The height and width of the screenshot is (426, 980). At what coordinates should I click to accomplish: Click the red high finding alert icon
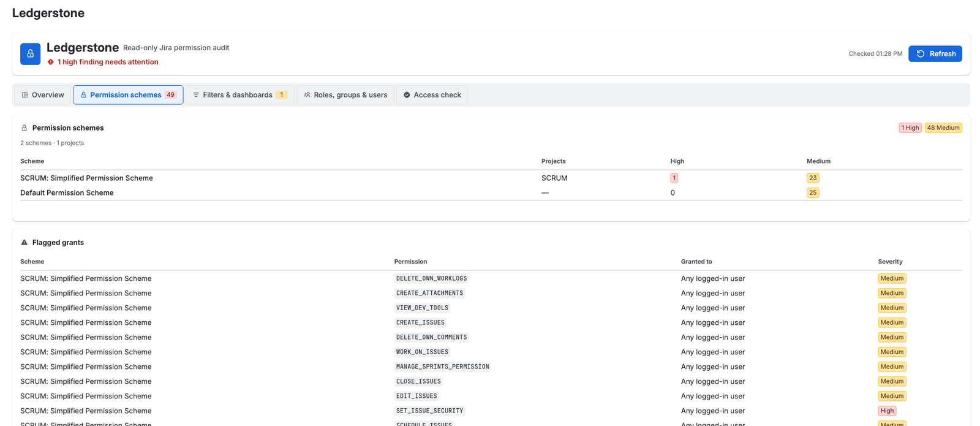click(51, 62)
